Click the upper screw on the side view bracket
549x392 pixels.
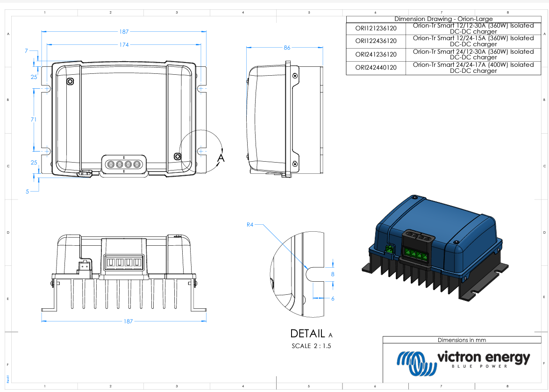294,76
